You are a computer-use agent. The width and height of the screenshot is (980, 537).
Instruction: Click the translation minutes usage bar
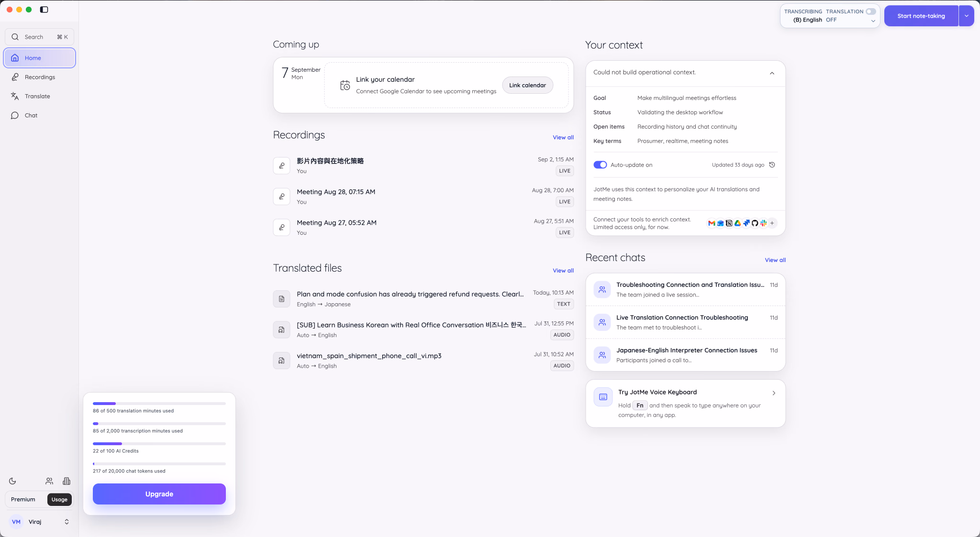(159, 404)
